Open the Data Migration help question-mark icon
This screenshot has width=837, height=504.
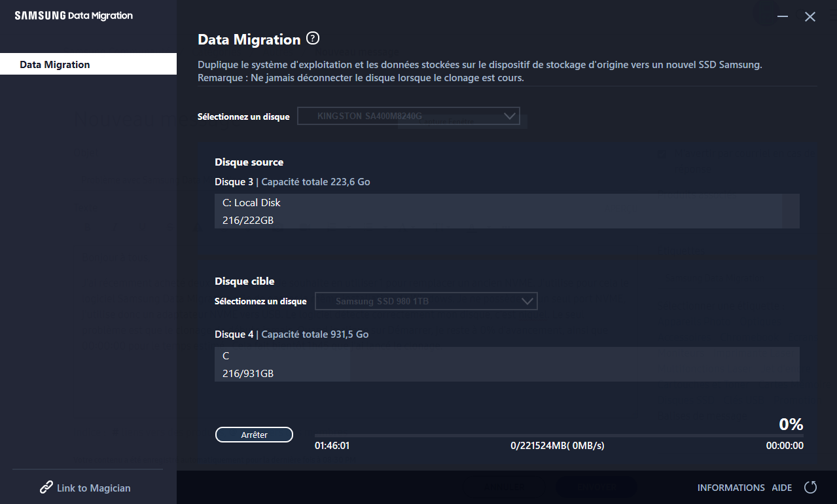313,39
